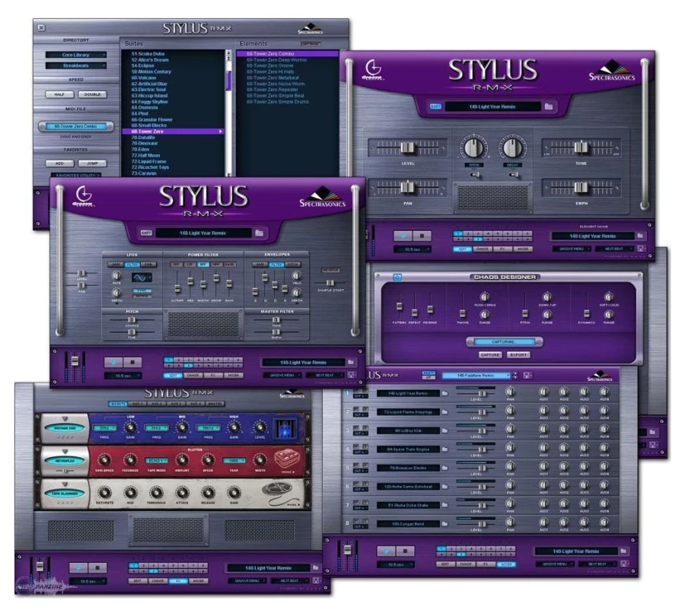Click Vintage EQ rack graphic icon

click(285, 429)
